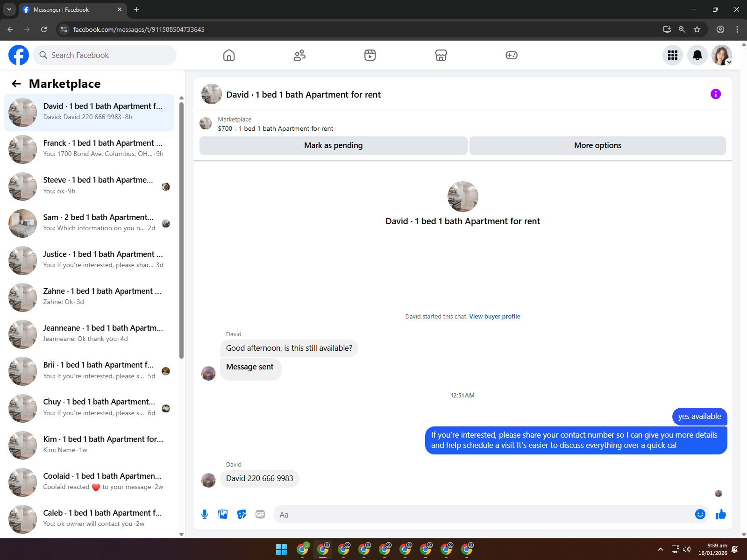Open the Chuy conversation
This screenshot has height=560, width=747.
89,408
